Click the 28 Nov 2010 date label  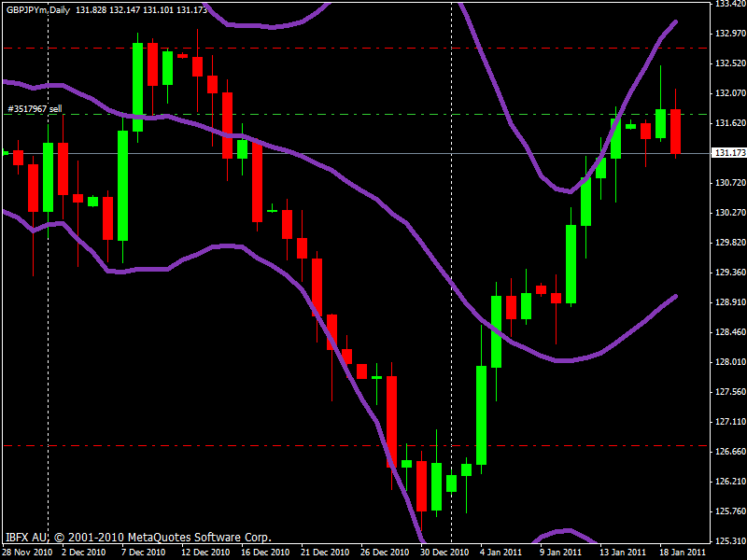point(27,553)
